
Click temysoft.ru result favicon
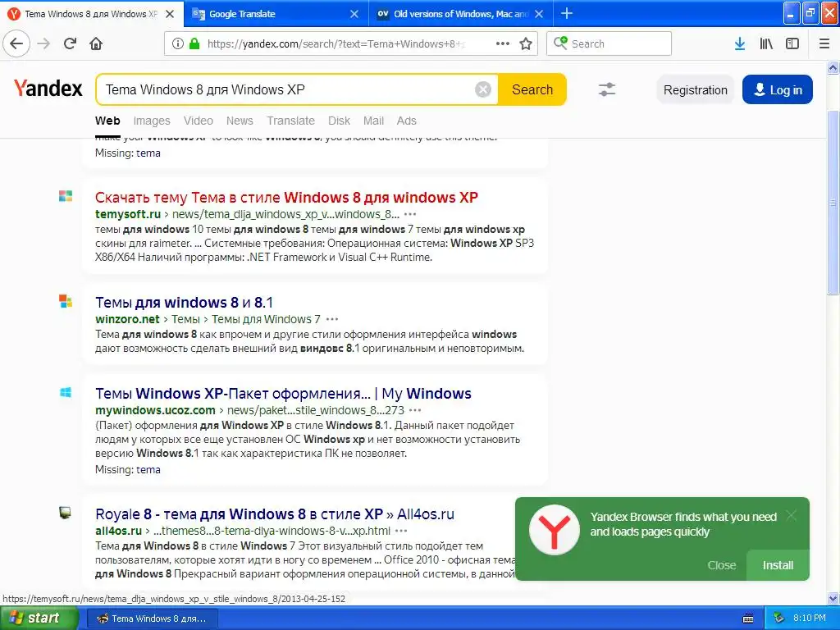click(x=66, y=196)
